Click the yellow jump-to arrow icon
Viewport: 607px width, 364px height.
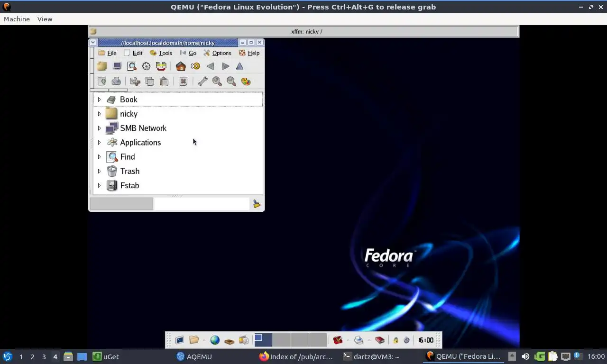pyautogui.click(x=195, y=66)
